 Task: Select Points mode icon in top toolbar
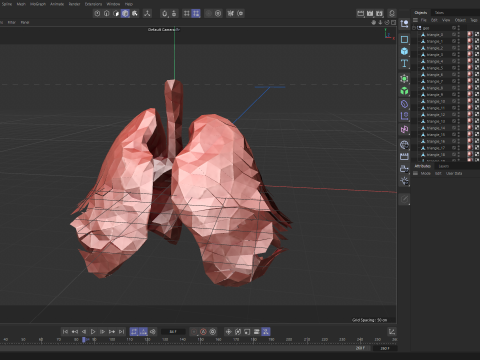click(x=97, y=13)
